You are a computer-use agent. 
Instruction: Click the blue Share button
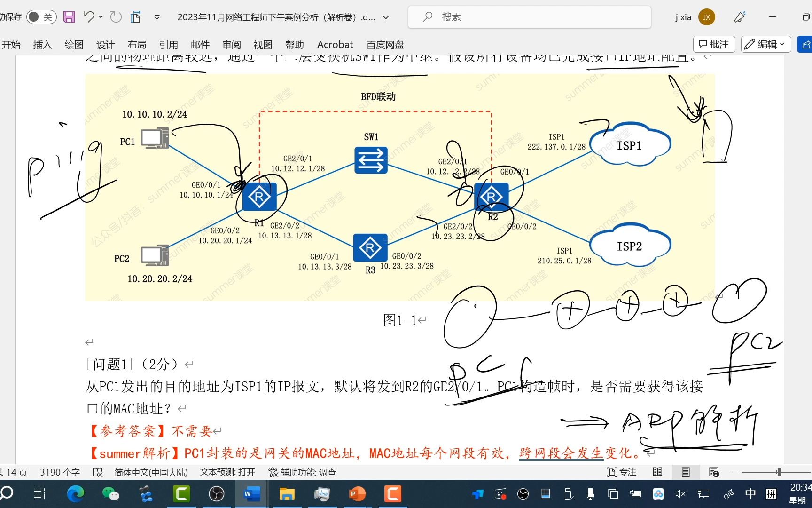point(805,44)
